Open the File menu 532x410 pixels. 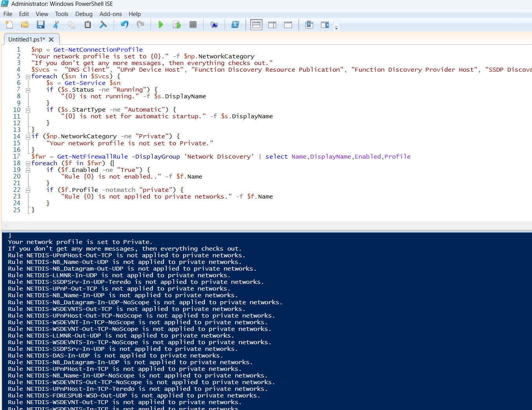(x=8, y=14)
